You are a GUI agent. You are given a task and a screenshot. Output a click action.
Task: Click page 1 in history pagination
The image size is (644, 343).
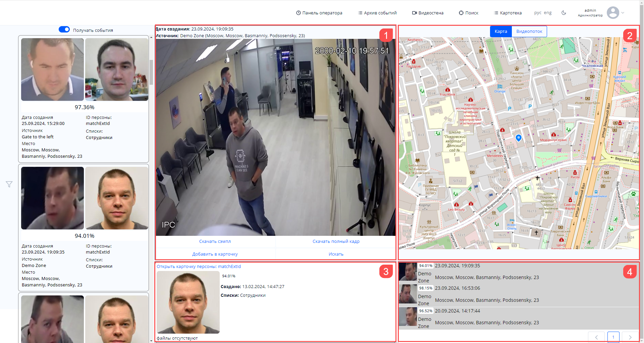click(x=613, y=337)
